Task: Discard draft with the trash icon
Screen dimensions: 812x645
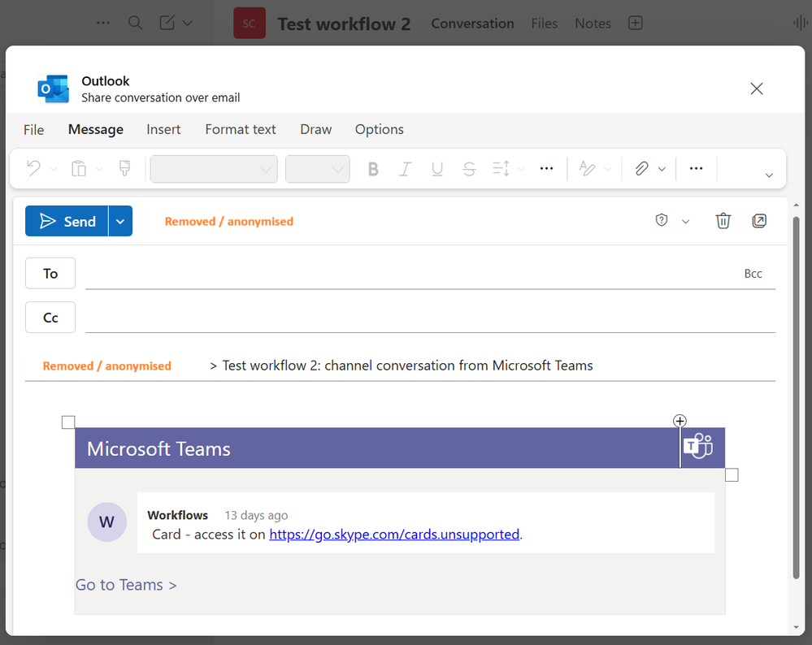Action: click(723, 221)
